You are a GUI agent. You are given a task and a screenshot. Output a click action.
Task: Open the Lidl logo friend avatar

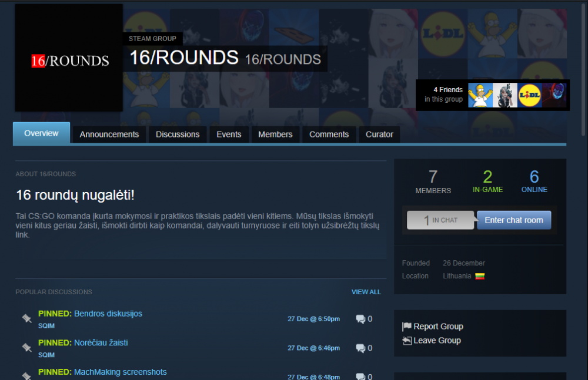click(530, 95)
